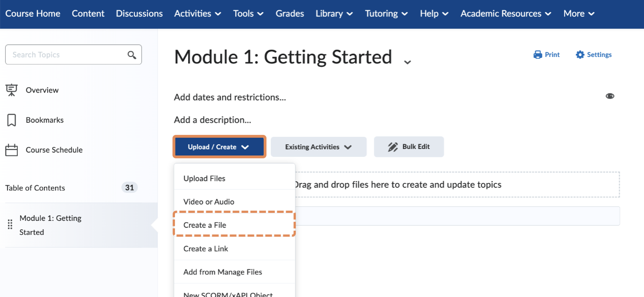Click the Add a description link
644x297 pixels.
pos(212,120)
